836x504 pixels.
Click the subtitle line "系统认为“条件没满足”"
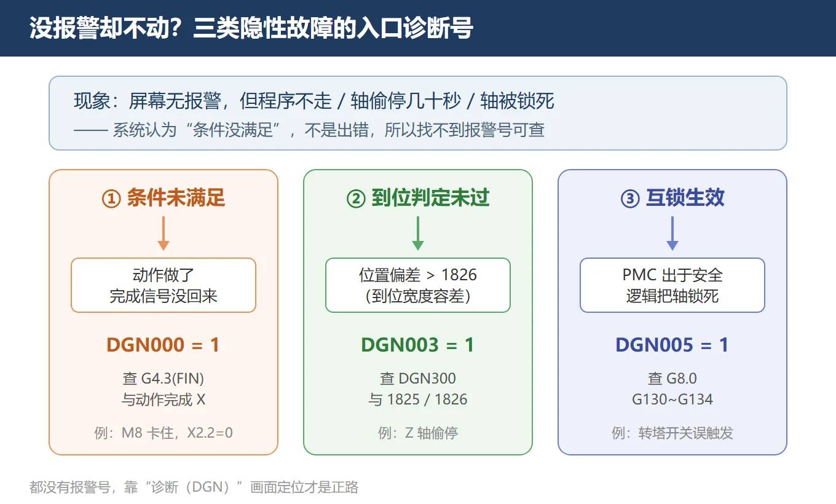pyautogui.click(x=309, y=130)
